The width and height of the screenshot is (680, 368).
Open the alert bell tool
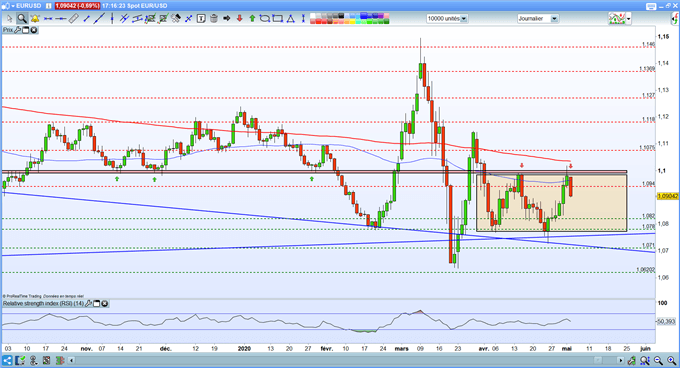35,19
